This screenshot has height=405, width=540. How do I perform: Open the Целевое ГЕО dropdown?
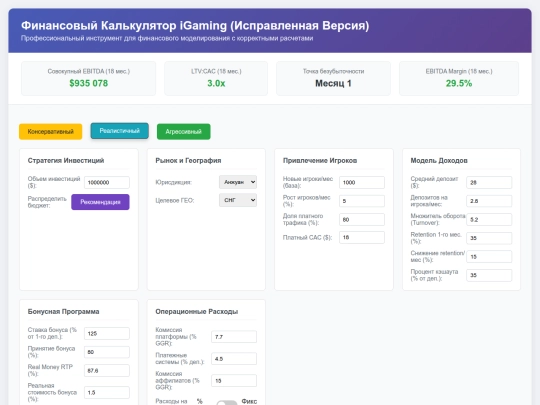(x=238, y=200)
